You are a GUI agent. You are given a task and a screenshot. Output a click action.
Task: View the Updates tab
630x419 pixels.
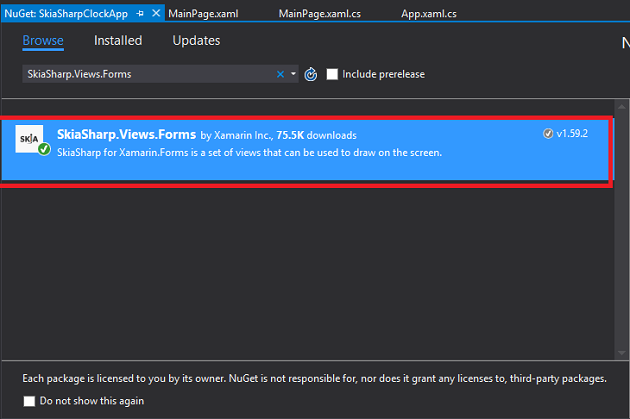tap(196, 41)
